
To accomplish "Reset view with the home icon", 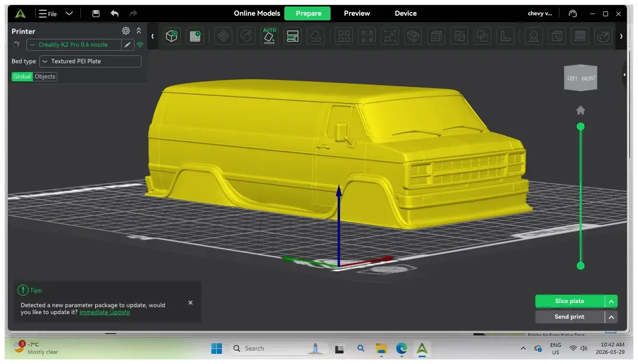I will pos(581,110).
